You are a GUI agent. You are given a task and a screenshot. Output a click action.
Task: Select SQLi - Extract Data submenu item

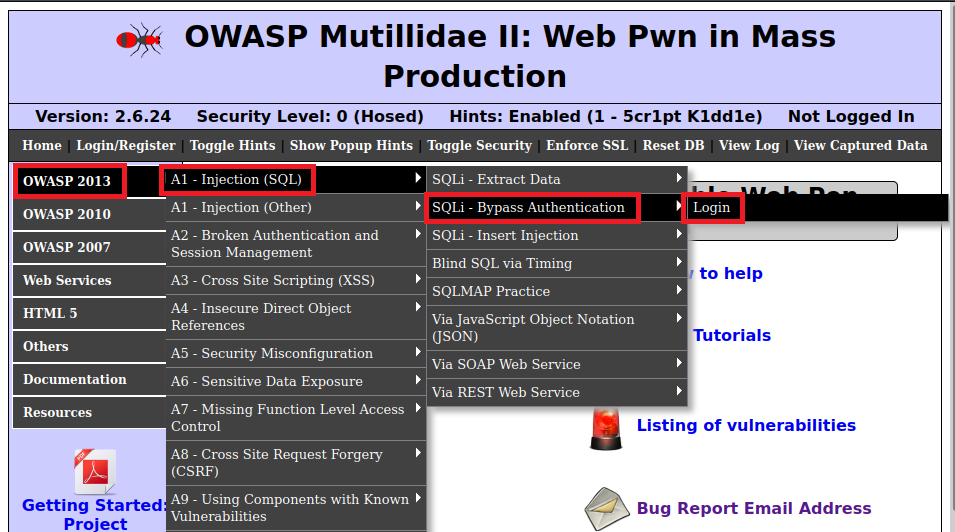coord(557,179)
